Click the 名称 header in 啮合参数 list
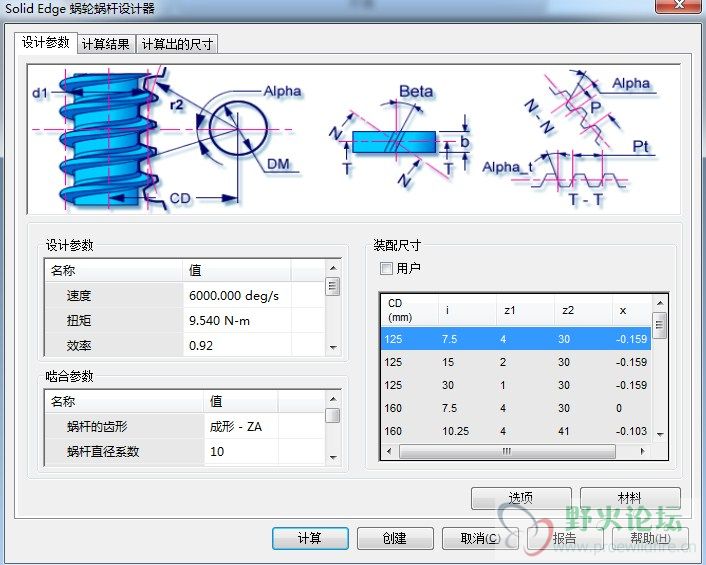The width and height of the screenshot is (706, 565). click(x=125, y=401)
